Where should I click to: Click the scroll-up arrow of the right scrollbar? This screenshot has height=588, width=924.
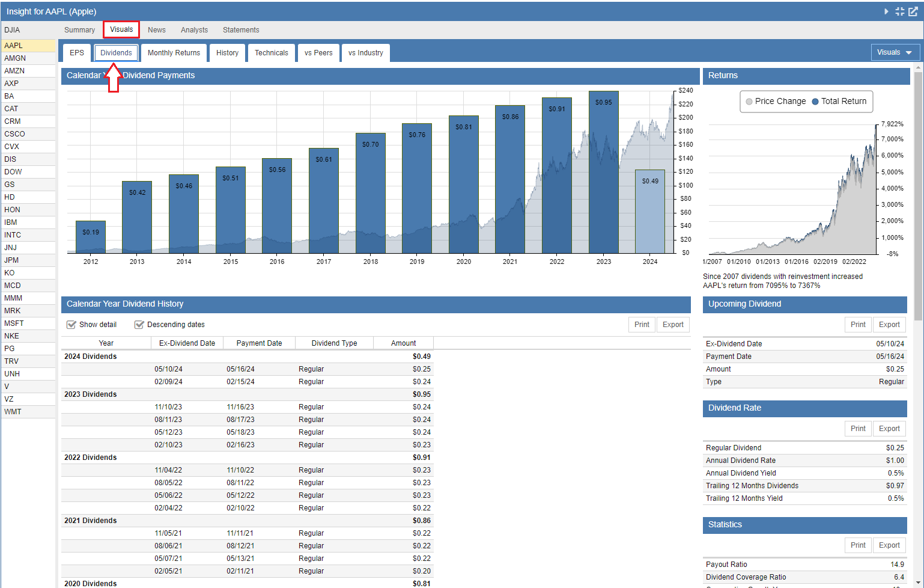pos(918,68)
